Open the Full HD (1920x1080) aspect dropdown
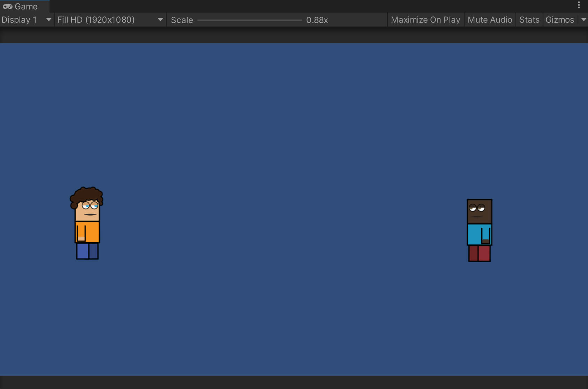This screenshot has width=588, height=389. coord(110,20)
